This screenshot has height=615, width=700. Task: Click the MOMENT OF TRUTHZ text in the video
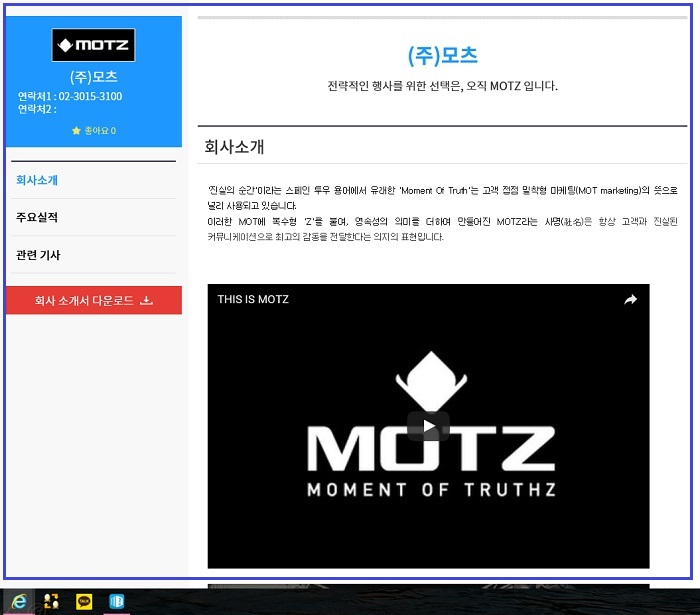(x=428, y=490)
